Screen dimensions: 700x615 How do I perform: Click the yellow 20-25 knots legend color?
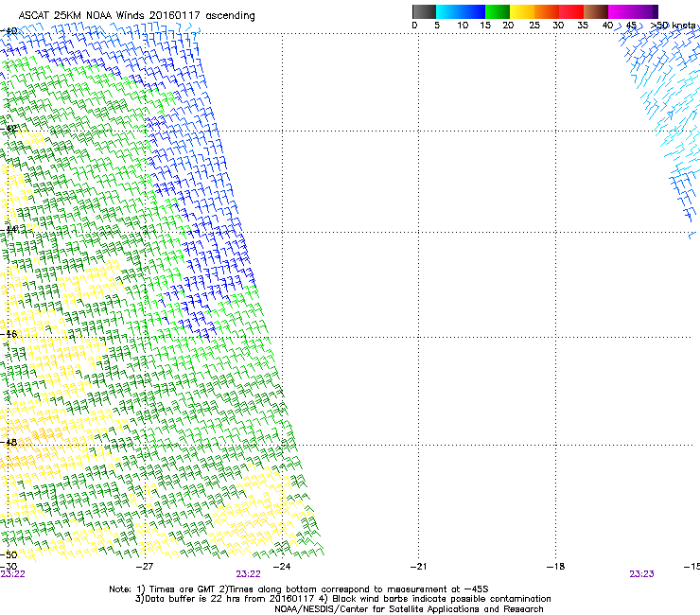tap(522, 11)
